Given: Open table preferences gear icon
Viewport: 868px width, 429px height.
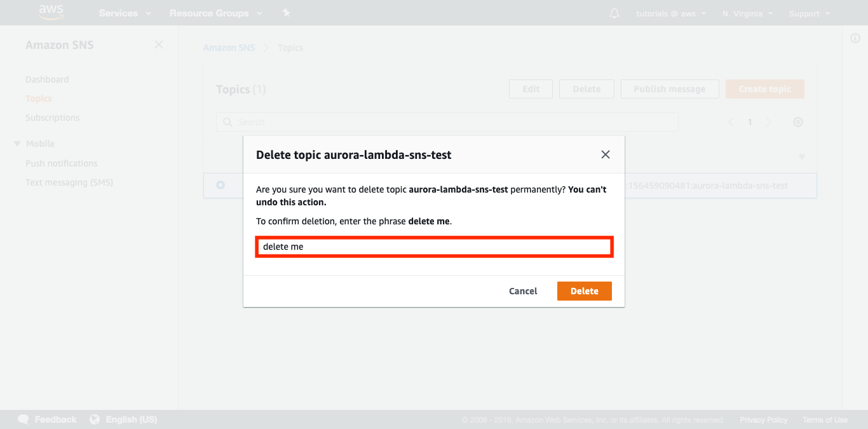Looking at the screenshot, I should point(798,122).
